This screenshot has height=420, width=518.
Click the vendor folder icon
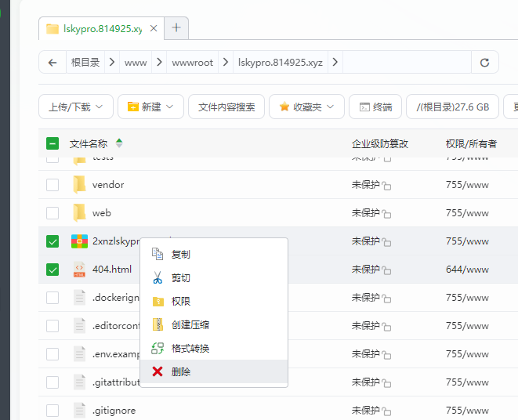79,185
